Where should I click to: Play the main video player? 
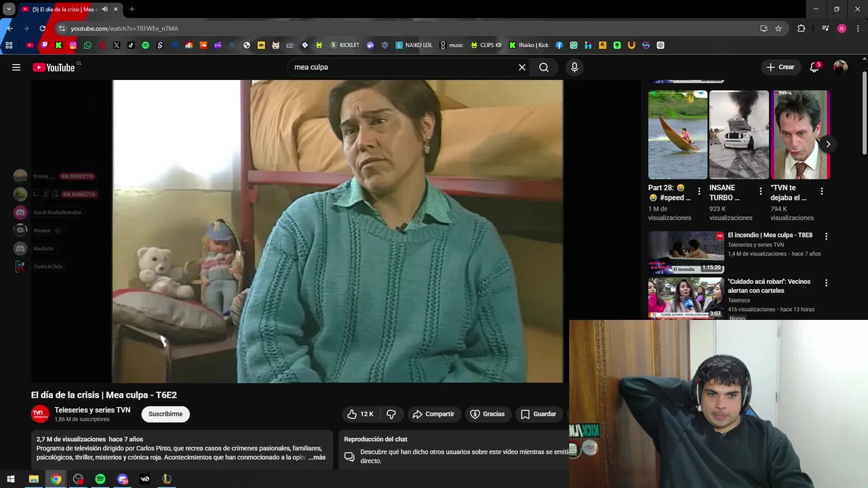coord(338,231)
